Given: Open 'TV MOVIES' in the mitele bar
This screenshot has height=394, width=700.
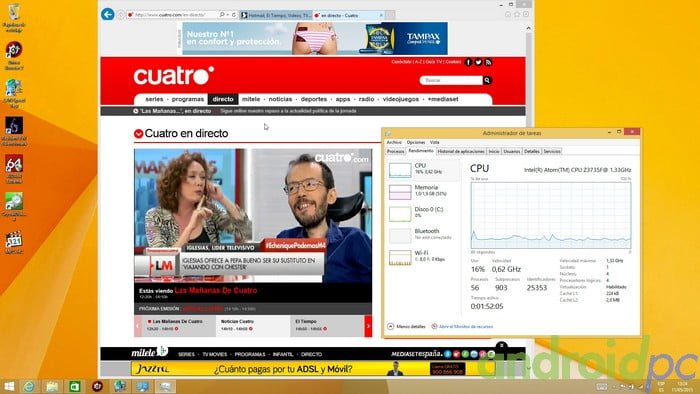Looking at the screenshot, I should (x=215, y=354).
